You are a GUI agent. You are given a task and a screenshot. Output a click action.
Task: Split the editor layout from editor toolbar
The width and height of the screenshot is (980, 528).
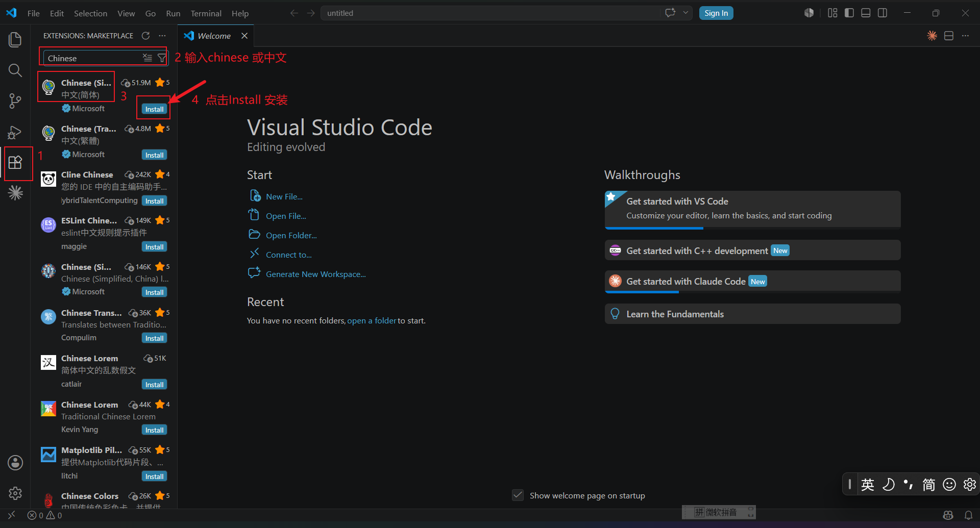pyautogui.click(x=949, y=36)
